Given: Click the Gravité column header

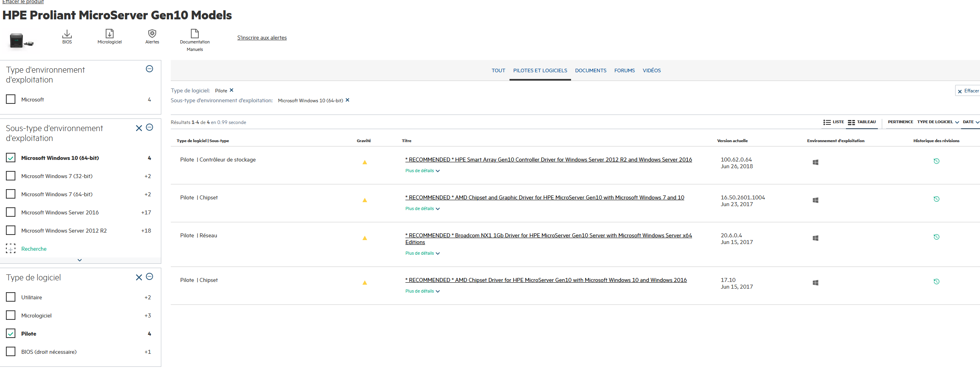Looking at the screenshot, I should click(x=364, y=141).
